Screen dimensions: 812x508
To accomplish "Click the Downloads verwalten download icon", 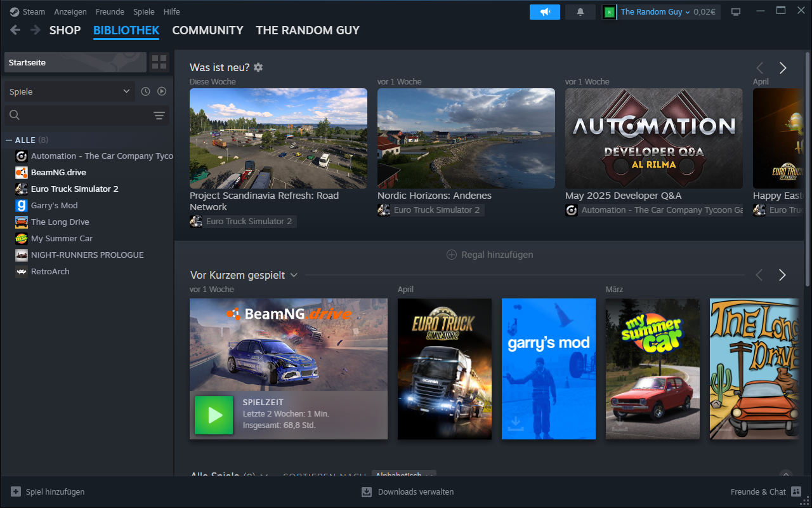I will point(367,491).
